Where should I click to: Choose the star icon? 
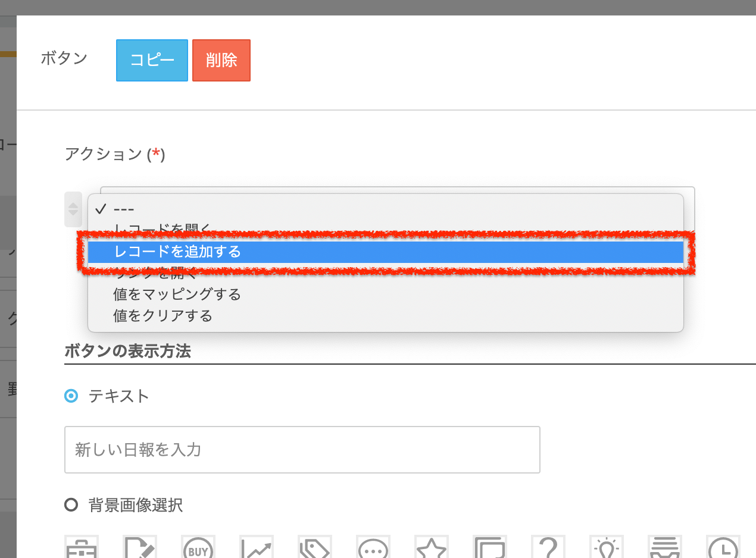[432, 547]
